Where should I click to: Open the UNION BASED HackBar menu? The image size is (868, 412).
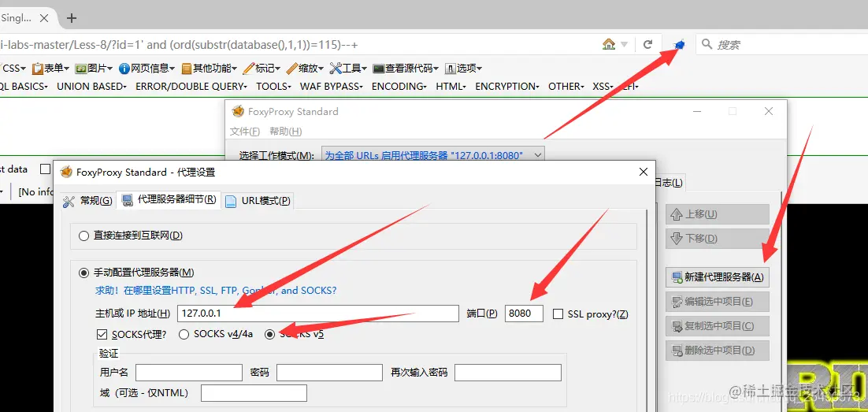[x=92, y=87]
